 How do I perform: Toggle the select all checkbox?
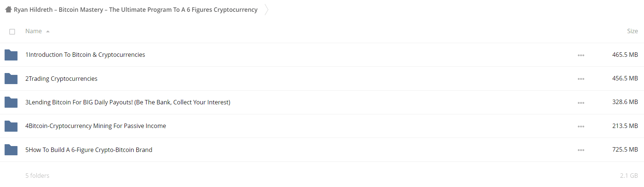coord(12,32)
